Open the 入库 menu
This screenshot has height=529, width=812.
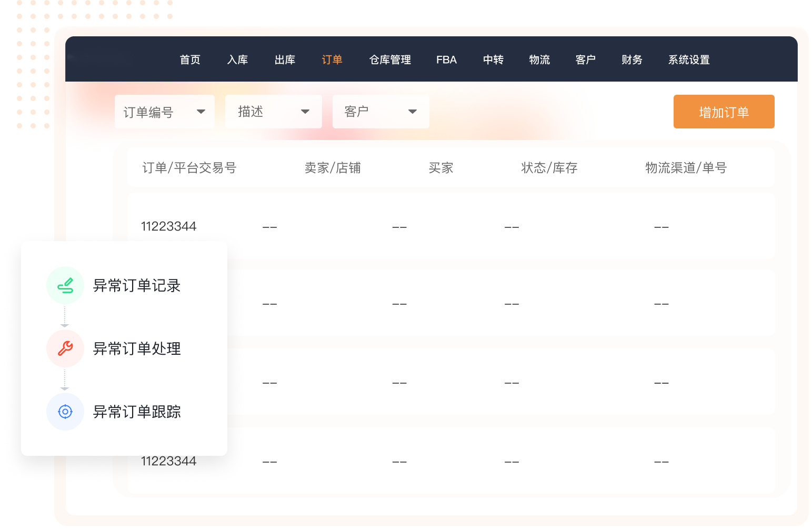coord(237,60)
